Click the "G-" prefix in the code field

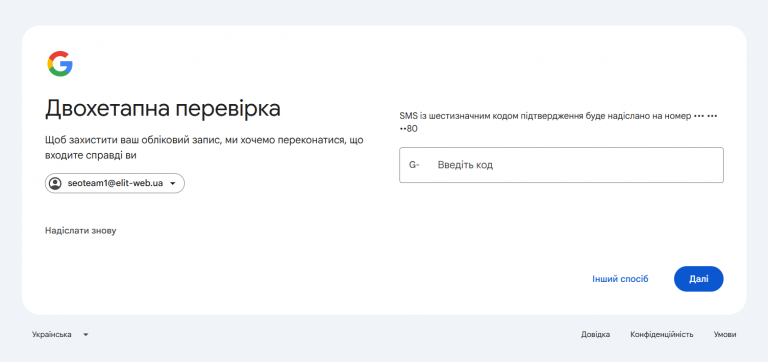[414, 165]
